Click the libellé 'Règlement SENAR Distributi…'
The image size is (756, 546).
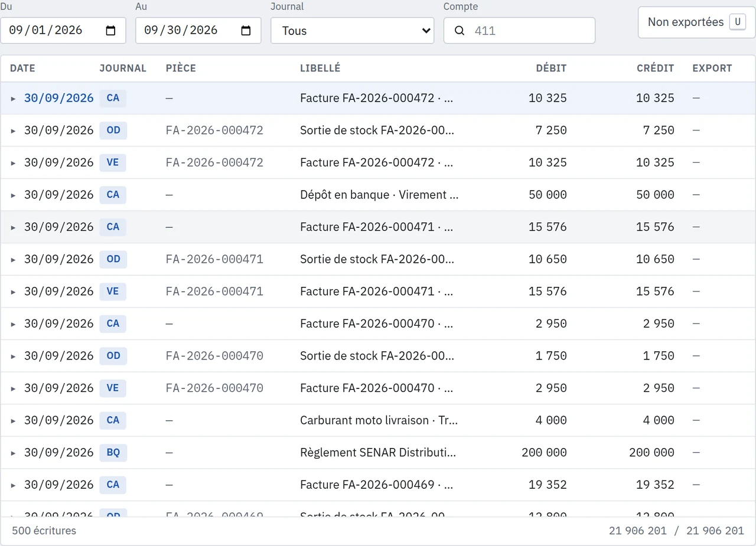[x=378, y=453]
